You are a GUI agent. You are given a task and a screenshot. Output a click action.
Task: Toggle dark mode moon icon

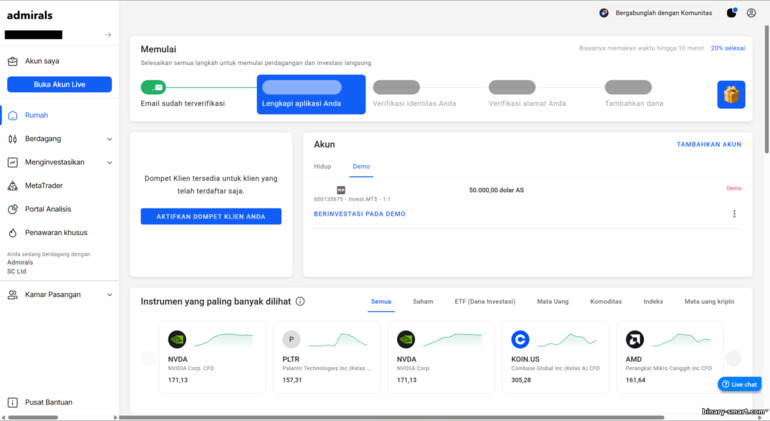click(732, 13)
